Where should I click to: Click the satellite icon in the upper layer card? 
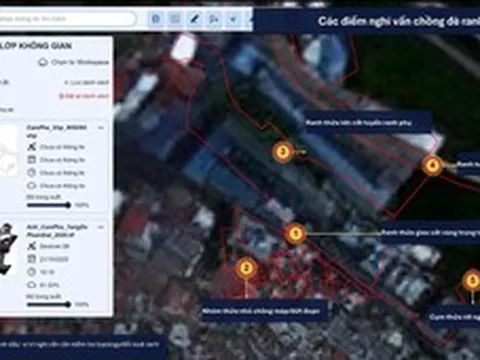[x=32, y=147]
